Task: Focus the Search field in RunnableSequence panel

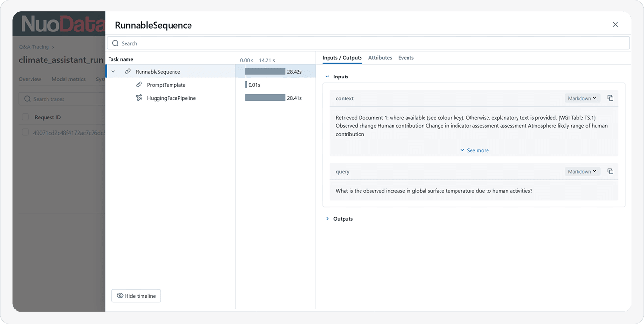Action: pos(368,43)
